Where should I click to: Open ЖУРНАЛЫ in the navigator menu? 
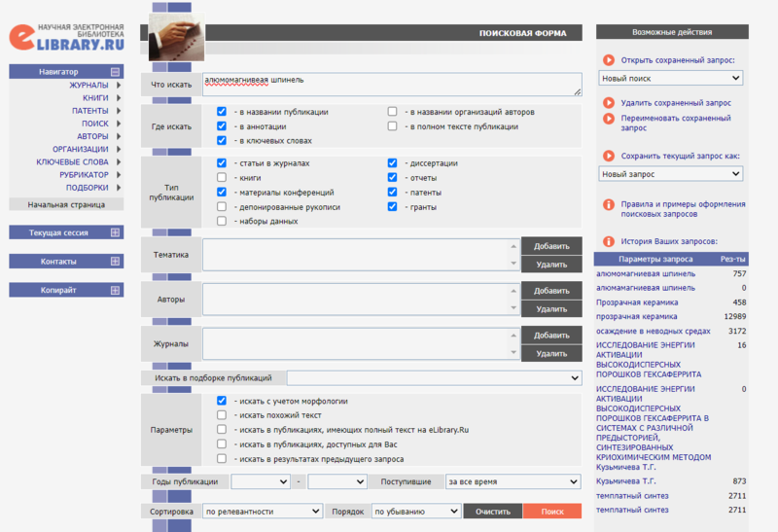pyautogui.click(x=88, y=86)
